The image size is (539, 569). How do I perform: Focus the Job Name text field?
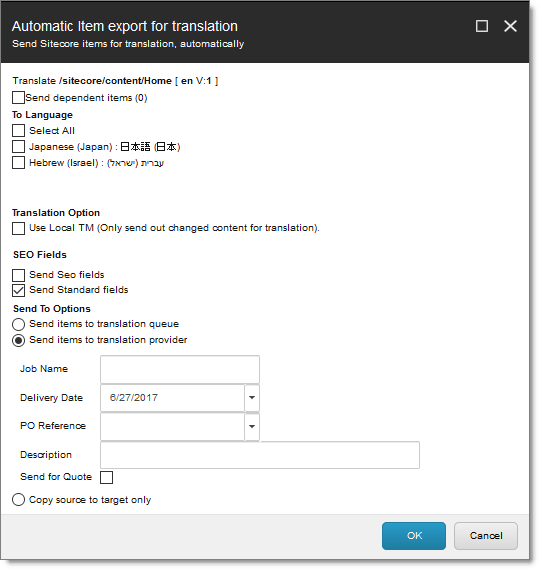click(x=180, y=369)
